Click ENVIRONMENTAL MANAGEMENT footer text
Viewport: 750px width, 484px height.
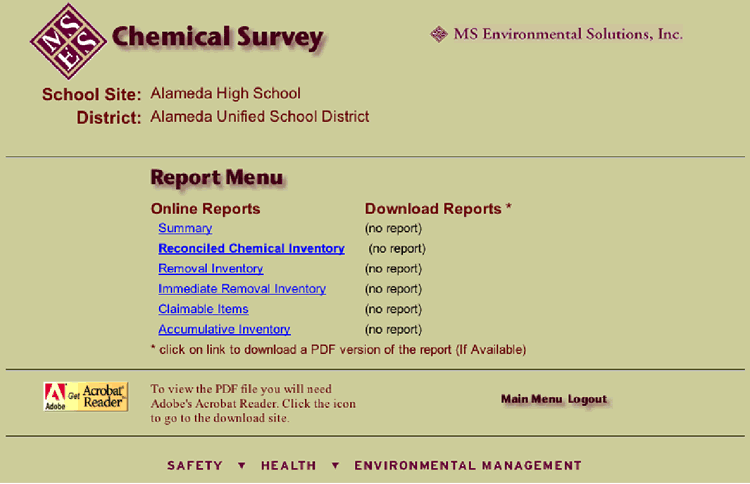468,465
